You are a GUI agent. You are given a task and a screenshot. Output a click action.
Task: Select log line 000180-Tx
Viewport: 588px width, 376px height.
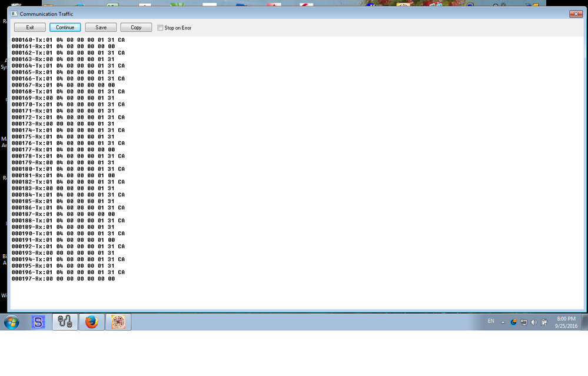(68, 169)
